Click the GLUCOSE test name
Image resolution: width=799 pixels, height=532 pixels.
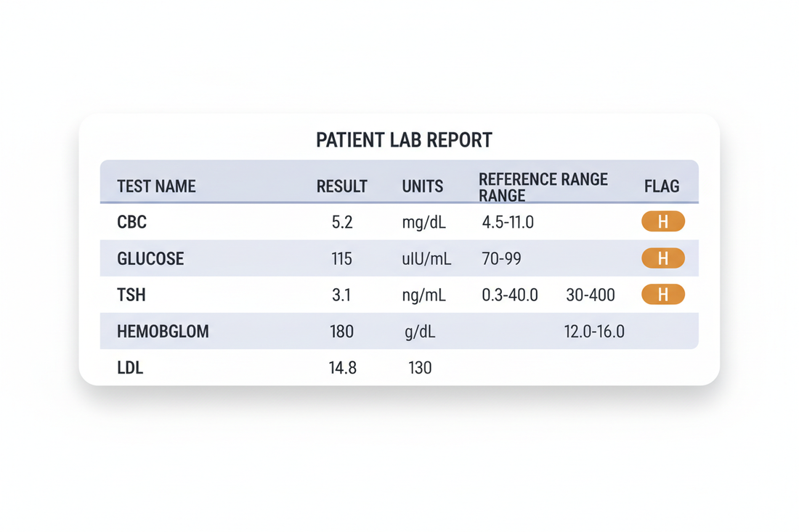tap(150, 258)
